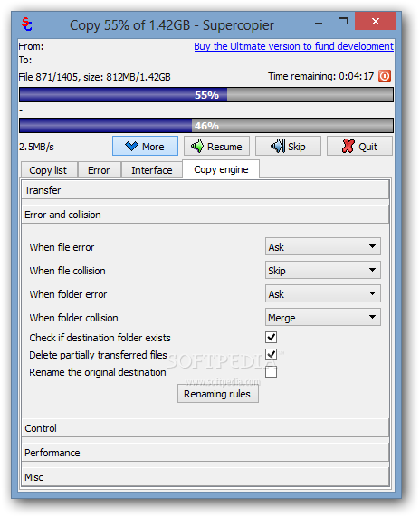The height and width of the screenshot is (517, 420).
Task: Click the overall 55% progress bar
Action: 206,95
